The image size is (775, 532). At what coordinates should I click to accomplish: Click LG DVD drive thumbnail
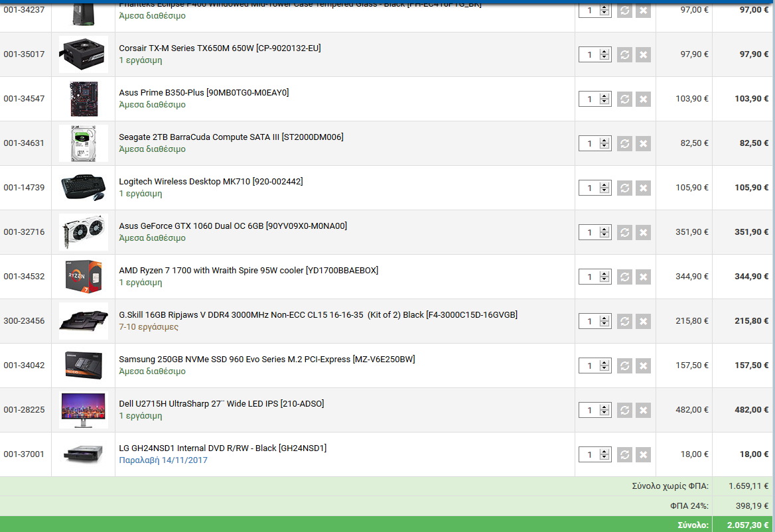tap(83, 454)
